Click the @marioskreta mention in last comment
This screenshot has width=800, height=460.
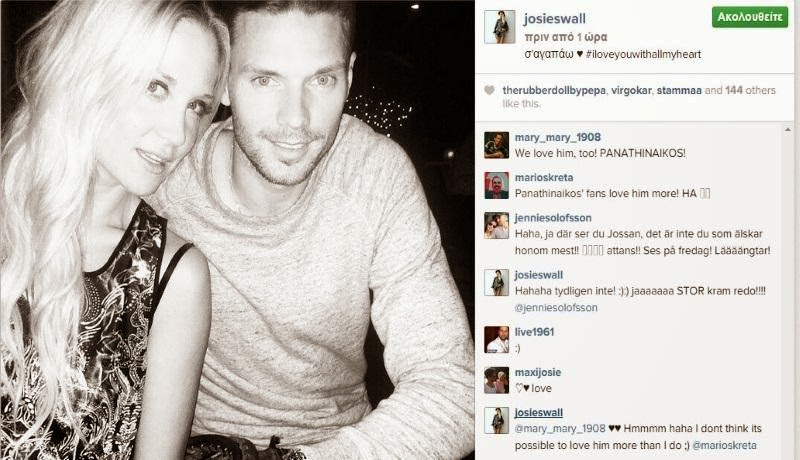(724, 445)
